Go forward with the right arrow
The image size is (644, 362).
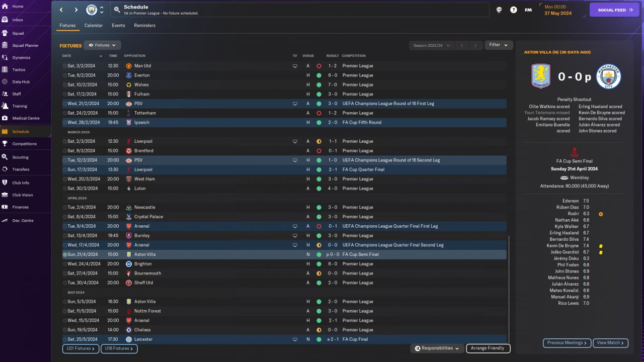pos(76,10)
